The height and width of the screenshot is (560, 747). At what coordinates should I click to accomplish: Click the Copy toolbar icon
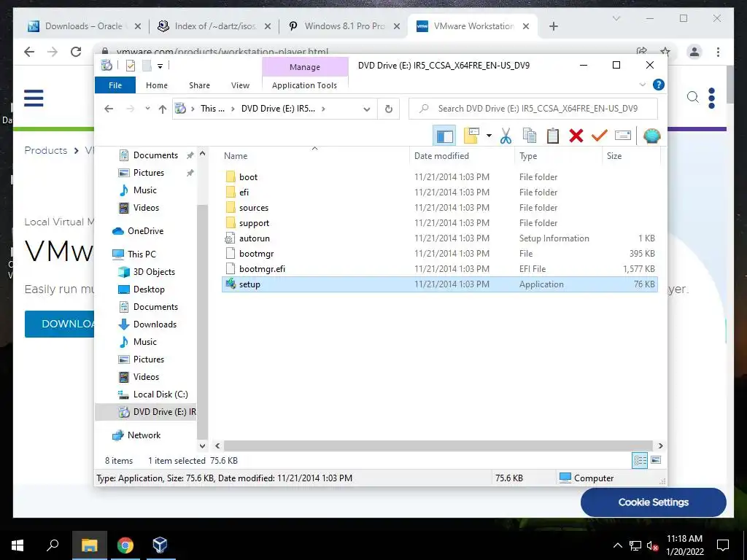pyautogui.click(x=530, y=136)
